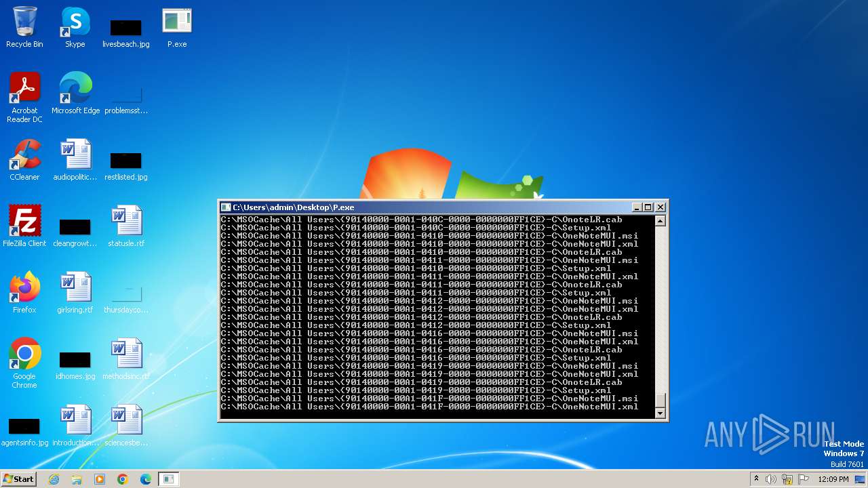
Task: Select the Firefox desktop shortcut
Action: click(x=24, y=293)
